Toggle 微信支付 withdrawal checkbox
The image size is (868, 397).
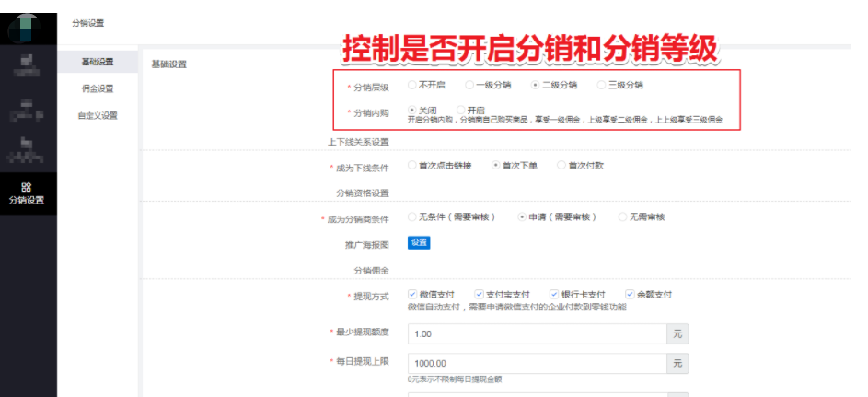click(412, 294)
